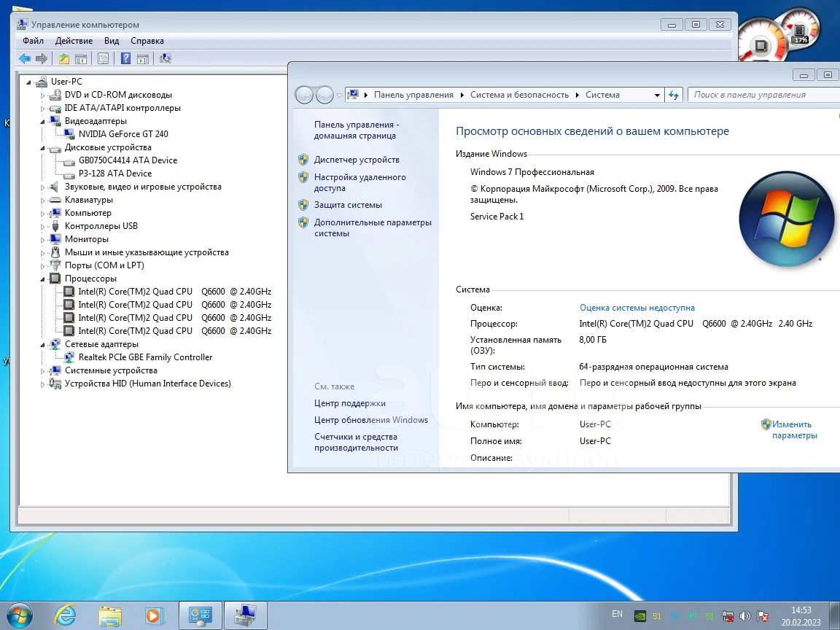
Task: Click Изменить параметры link
Action: pos(795,429)
